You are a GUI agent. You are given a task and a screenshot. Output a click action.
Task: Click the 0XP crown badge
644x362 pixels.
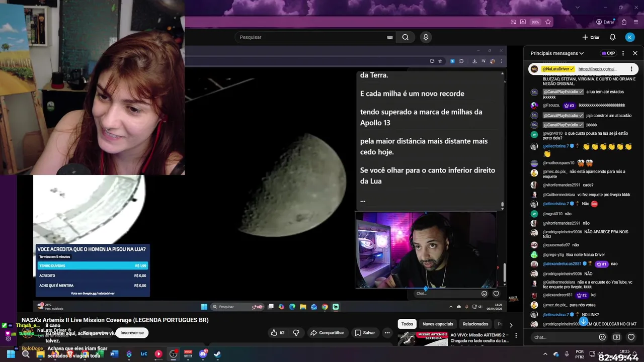[x=608, y=53]
